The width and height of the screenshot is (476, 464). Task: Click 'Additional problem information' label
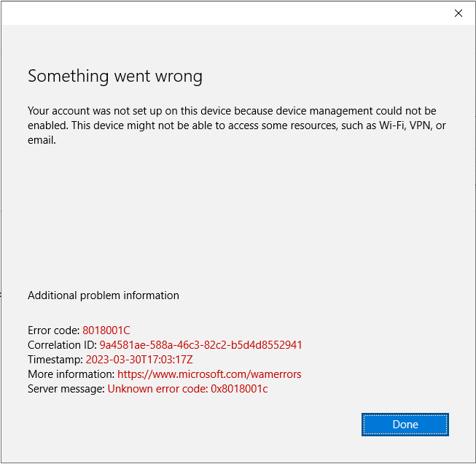104,295
